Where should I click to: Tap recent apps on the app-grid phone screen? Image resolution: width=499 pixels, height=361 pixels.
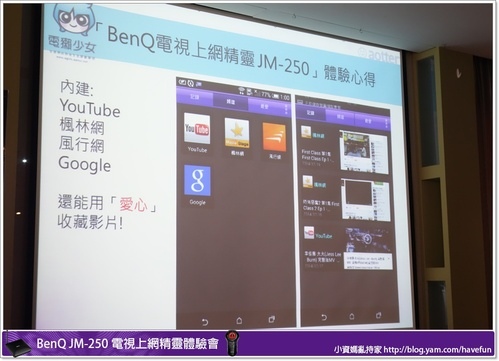[272, 319]
